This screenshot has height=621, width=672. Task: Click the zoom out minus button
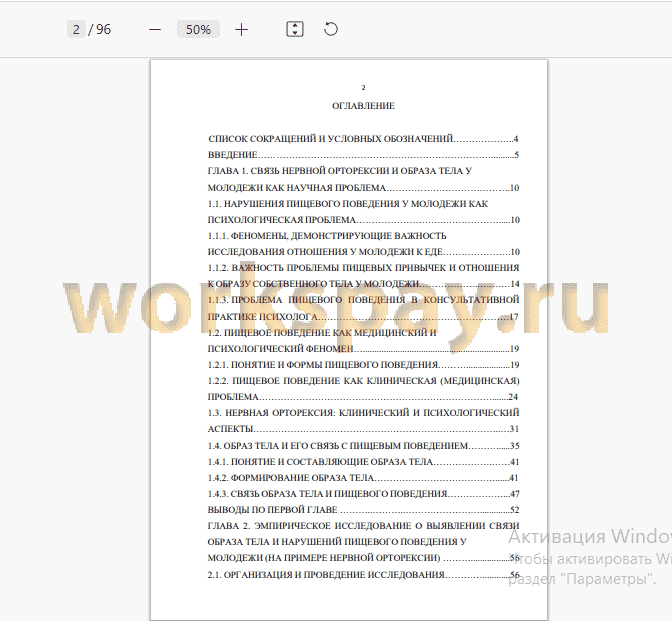[155, 30]
